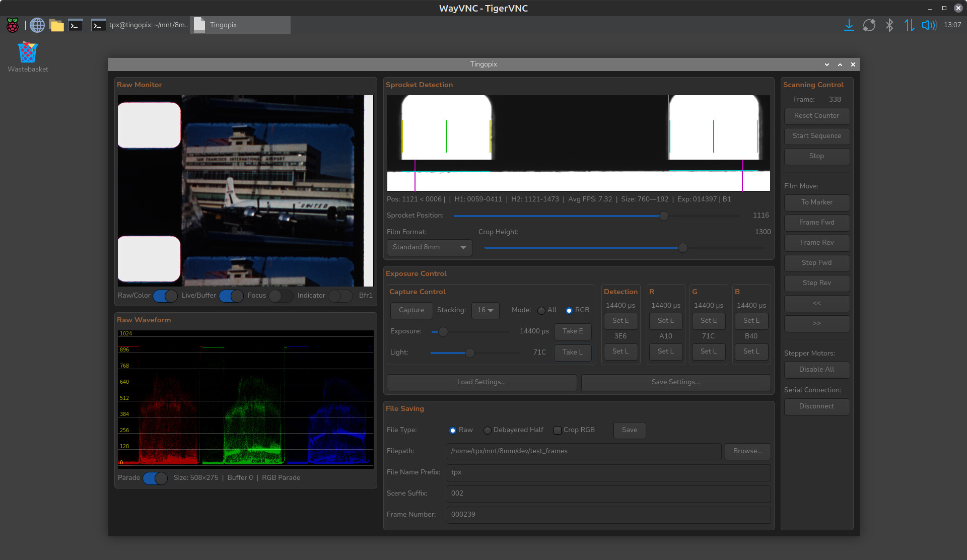The width and height of the screenshot is (967, 560).
Task: Enable the Focus toggle
Action: click(281, 296)
